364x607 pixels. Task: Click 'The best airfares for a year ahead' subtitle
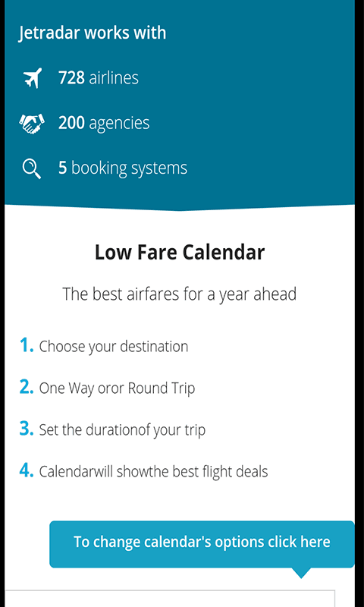(x=180, y=294)
